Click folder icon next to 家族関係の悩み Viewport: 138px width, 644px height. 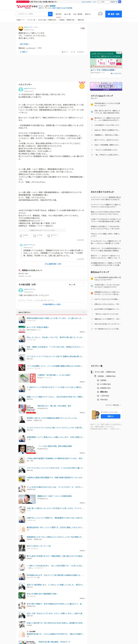coord(98,388)
